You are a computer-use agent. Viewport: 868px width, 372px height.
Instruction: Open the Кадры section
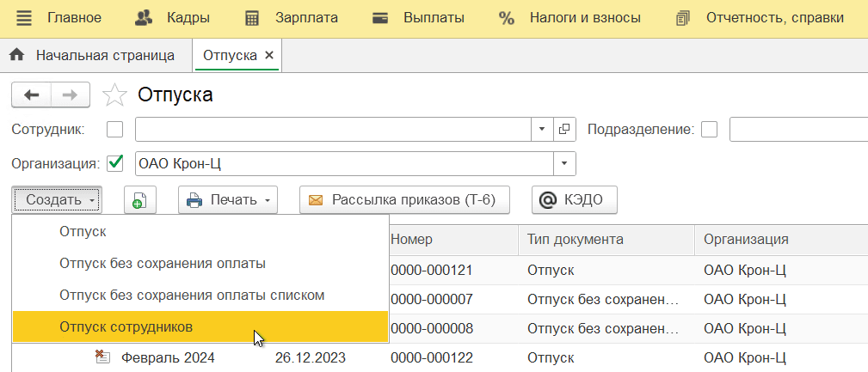(188, 18)
